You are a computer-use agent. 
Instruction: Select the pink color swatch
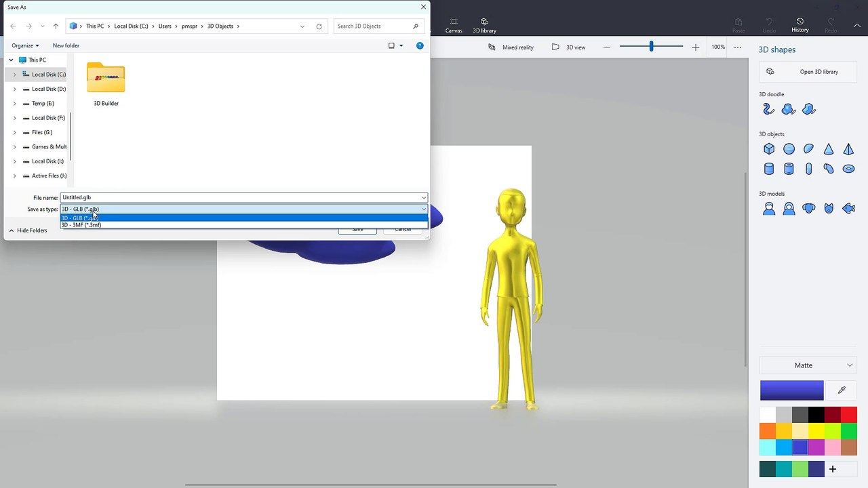click(x=833, y=447)
